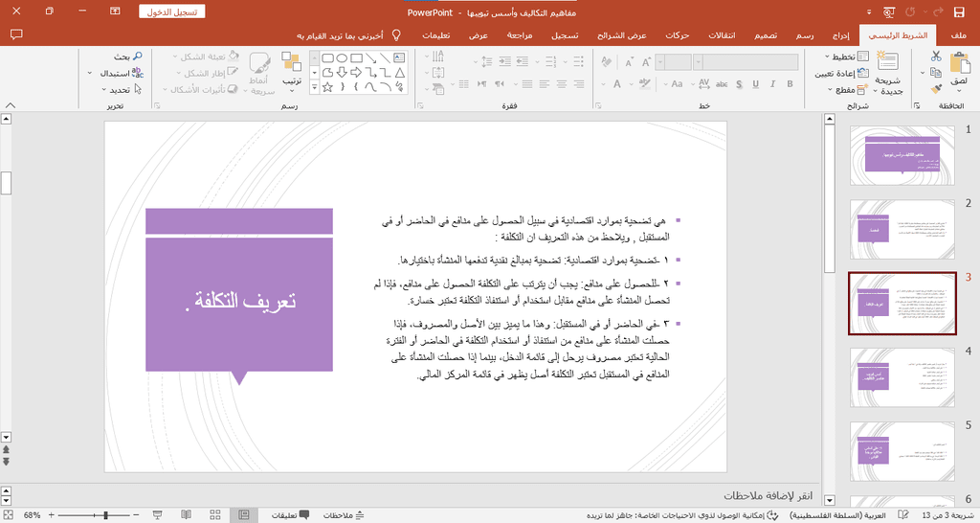Click the تسجيل الدخول sign-in button
Image resolution: width=980 pixels, height=523 pixels.
(x=172, y=11)
